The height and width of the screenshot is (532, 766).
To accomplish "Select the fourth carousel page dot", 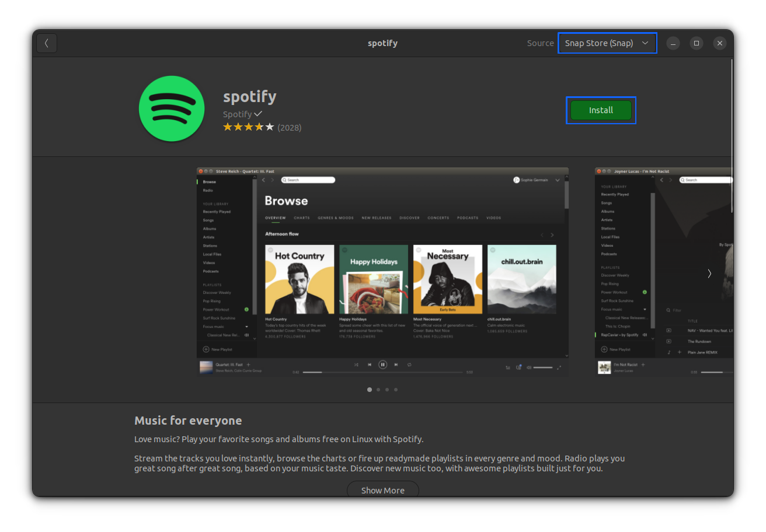I will [x=396, y=390].
